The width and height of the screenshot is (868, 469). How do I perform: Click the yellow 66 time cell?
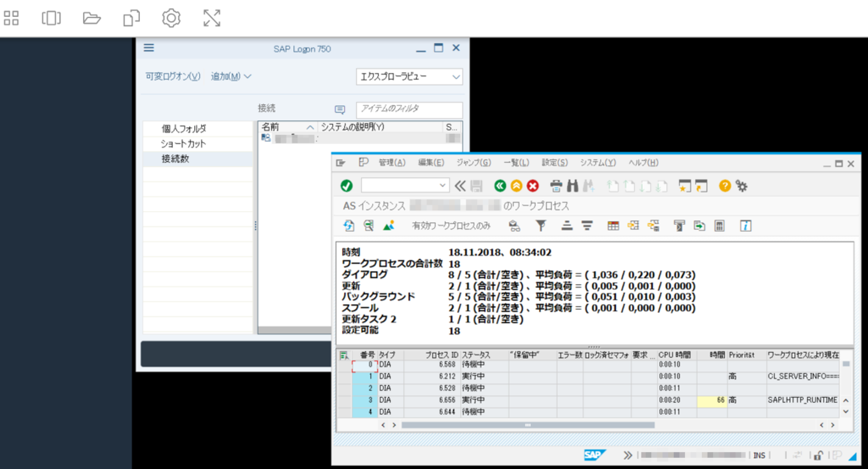tap(711, 399)
